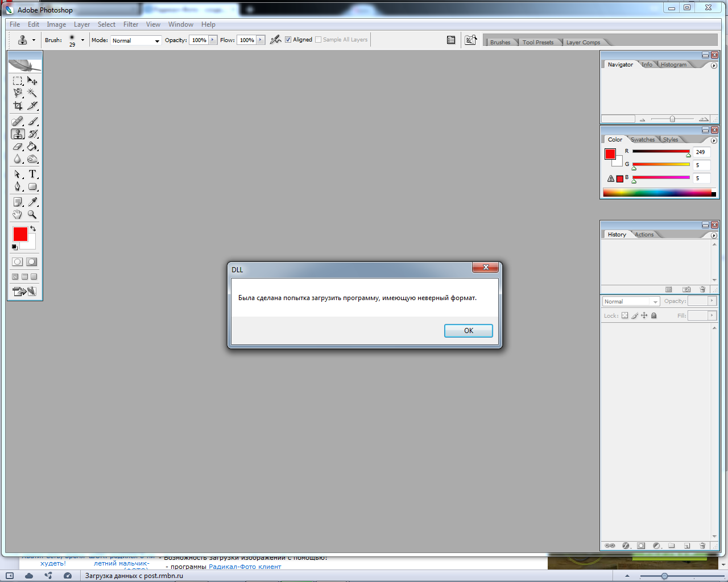Switch to Standard Screen Mode
This screenshot has height=582, width=728.
click(x=15, y=277)
